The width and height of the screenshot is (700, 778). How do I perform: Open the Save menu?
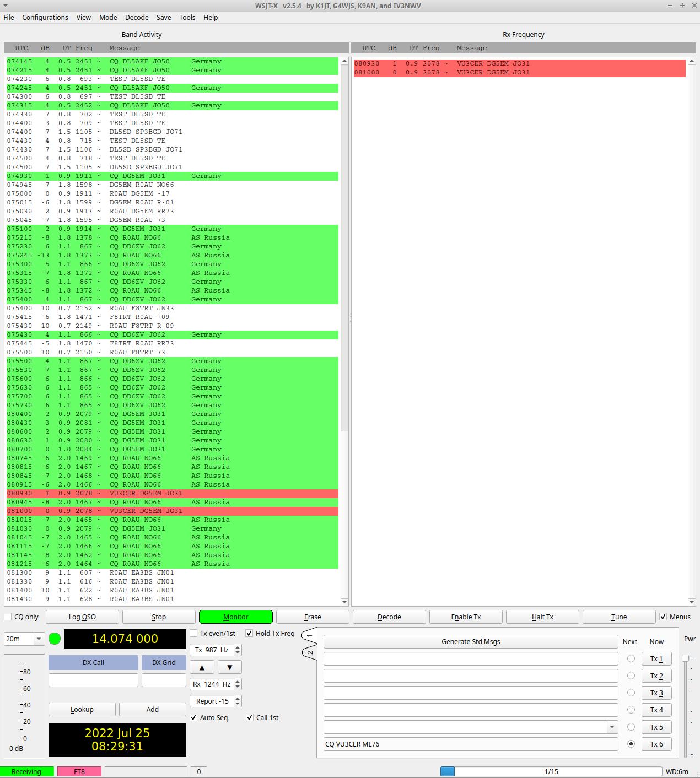click(x=164, y=17)
